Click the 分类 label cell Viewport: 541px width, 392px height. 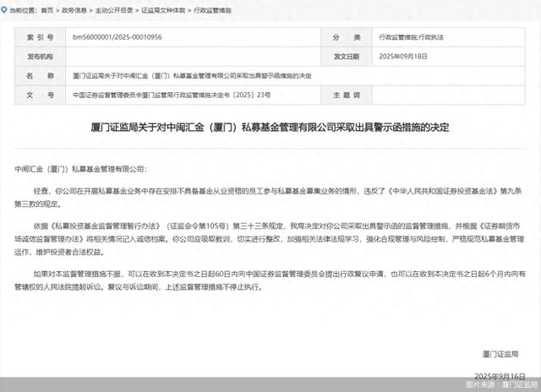[347, 37]
